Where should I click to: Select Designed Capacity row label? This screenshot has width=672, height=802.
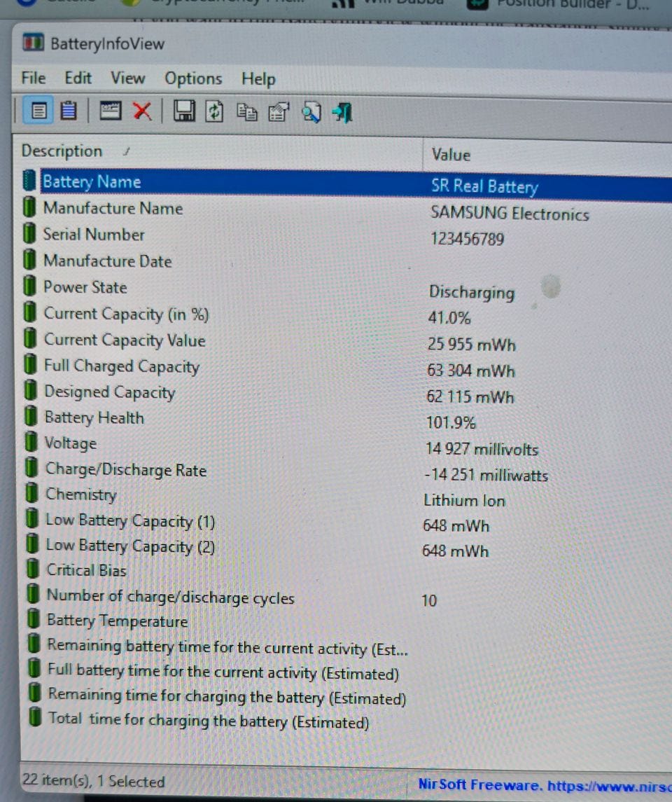pos(110,392)
